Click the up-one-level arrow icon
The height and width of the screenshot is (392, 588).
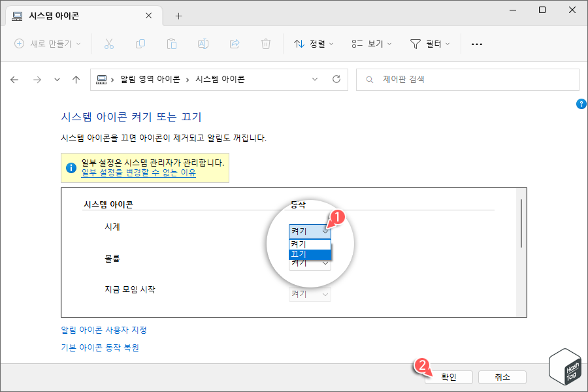click(75, 79)
